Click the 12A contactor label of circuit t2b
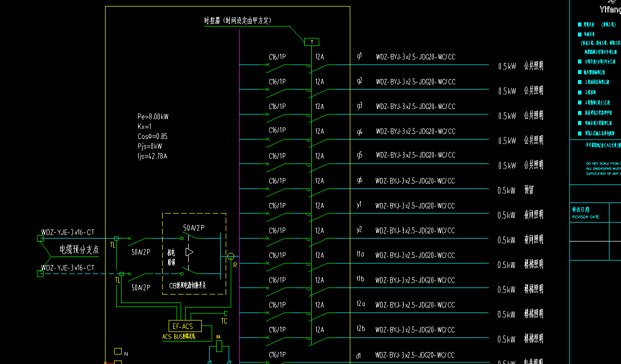The image size is (621, 364). point(319,330)
